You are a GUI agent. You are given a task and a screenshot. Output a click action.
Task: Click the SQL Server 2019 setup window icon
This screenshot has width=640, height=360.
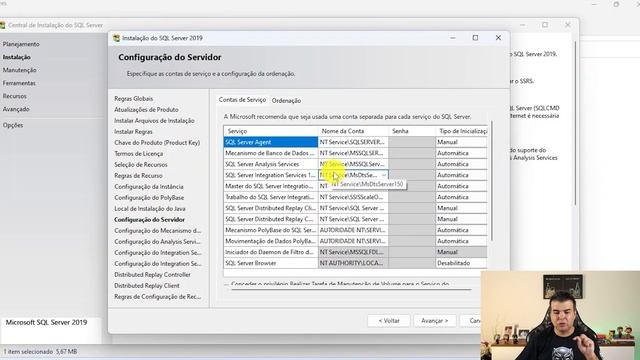tap(116, 38)
